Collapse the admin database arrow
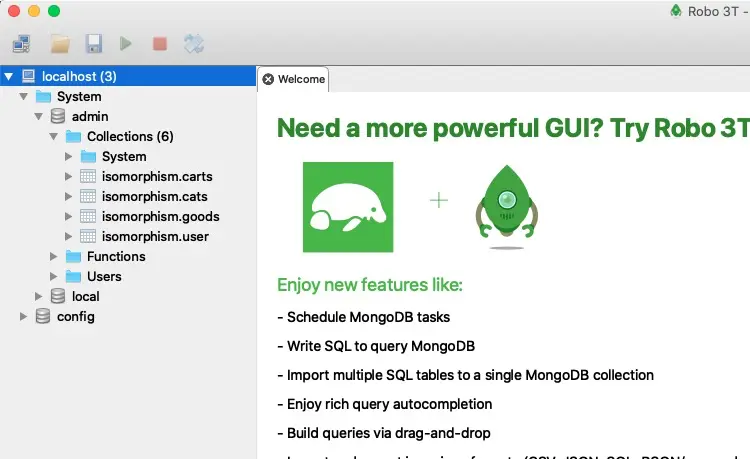This screenshot has height=459, width=750. pos(39,117)
